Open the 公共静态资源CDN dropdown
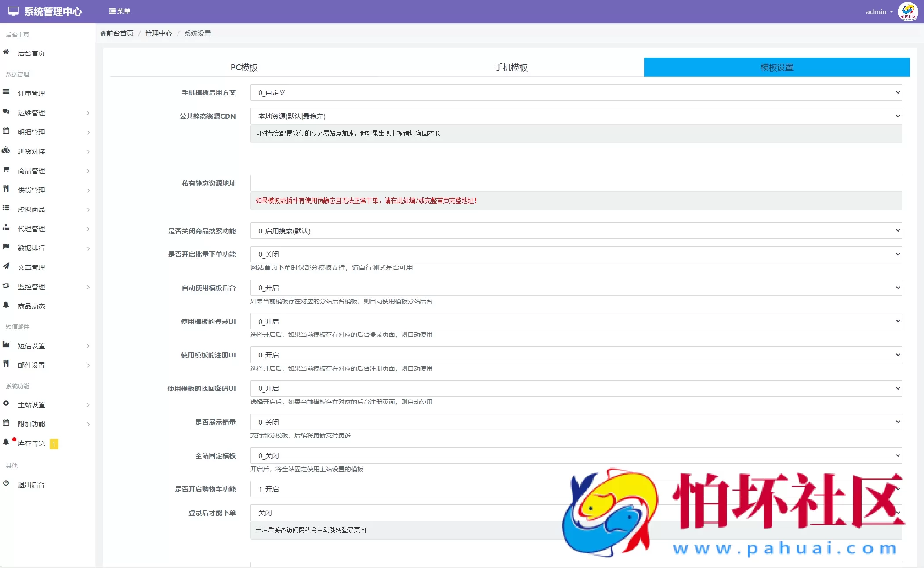Viewport: 924px width, 568px height. tap(575, 116)
